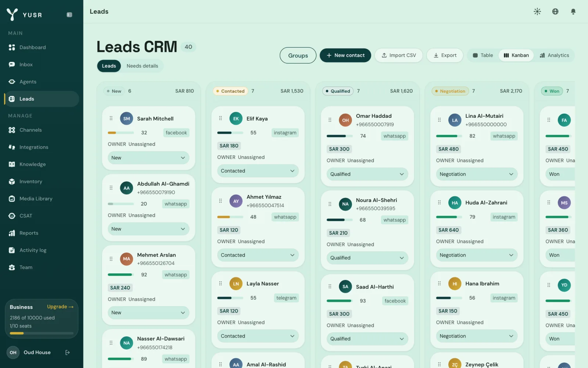Open notifications bell icon

(573, 11)
